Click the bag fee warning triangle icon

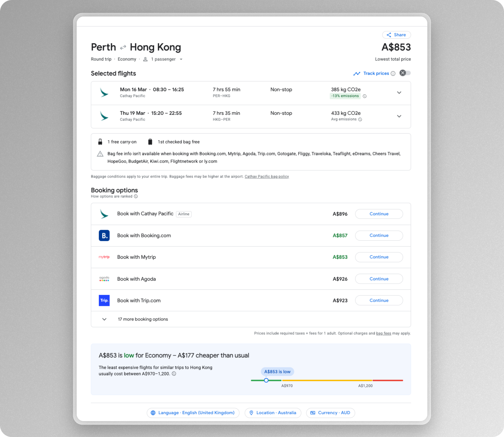click(x=100, y=154)
